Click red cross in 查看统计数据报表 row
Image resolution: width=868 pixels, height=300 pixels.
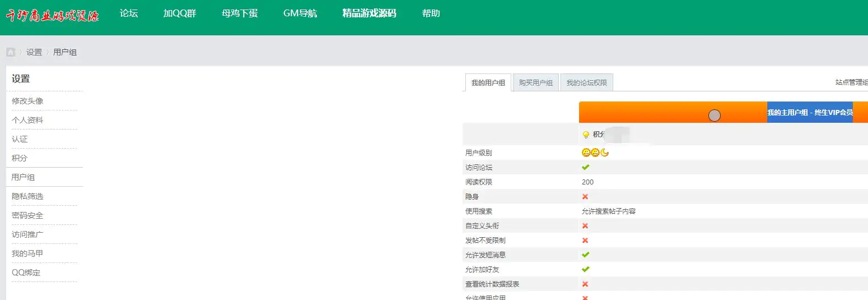(585, 284)
